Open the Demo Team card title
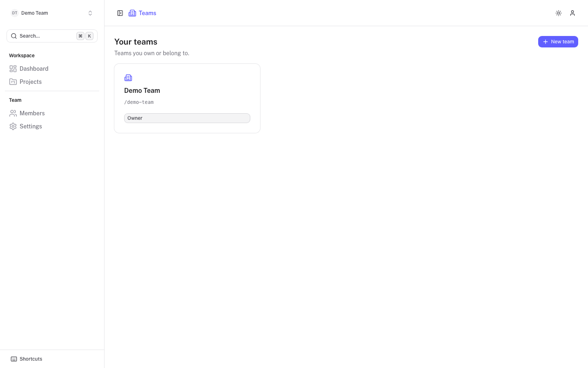The height and width of the screenshot is (368, 588). click(x=142, y=90)
